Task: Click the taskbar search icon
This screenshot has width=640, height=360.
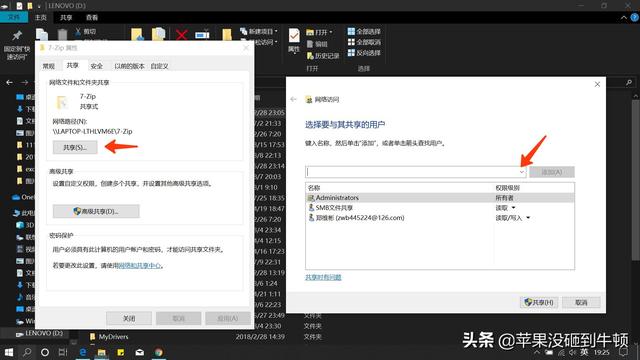Action: 27,352
